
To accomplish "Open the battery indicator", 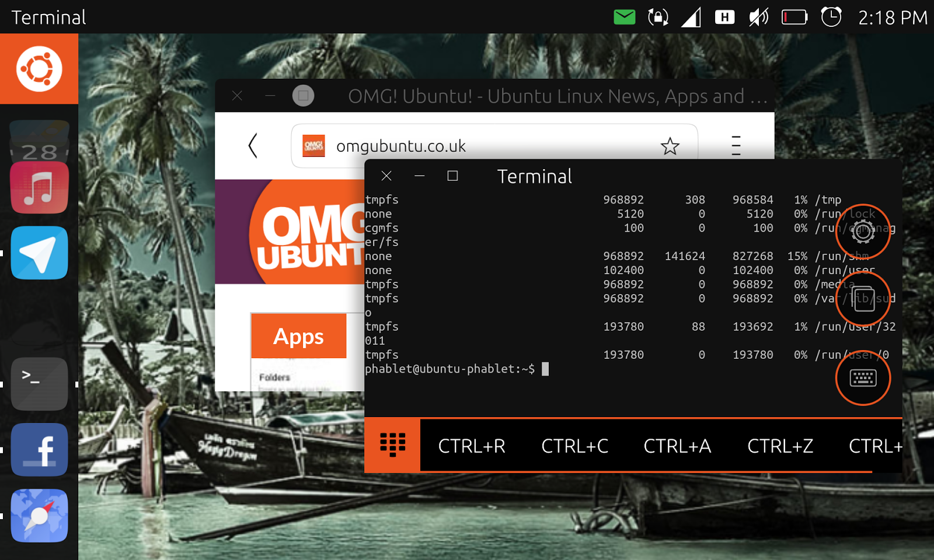I will (794, 17).
